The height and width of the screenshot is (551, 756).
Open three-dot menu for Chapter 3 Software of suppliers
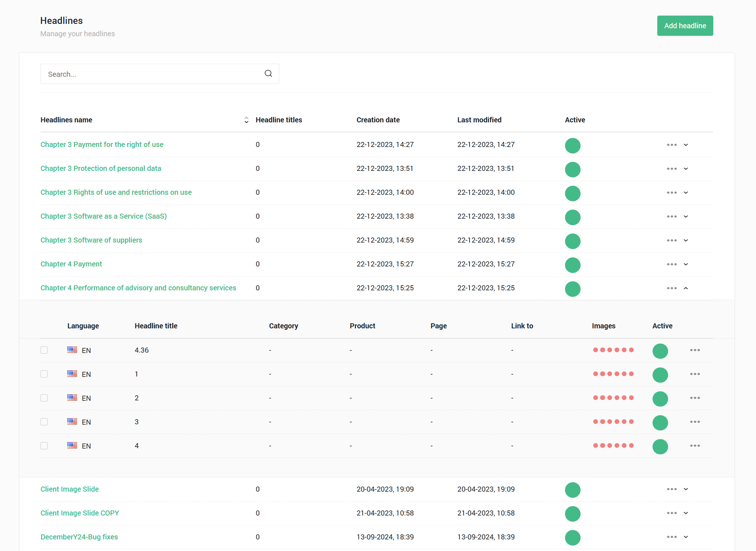point(671,240)
